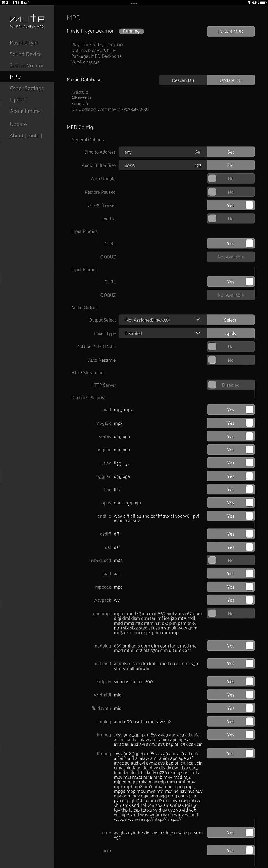Click the "Songs: 0" text

point(80,104)
